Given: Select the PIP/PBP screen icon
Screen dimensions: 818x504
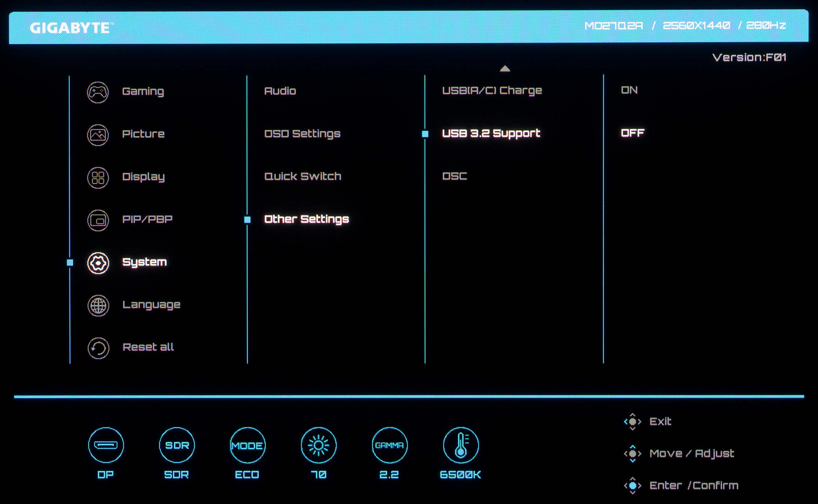Looking at the screenshot, I should 98,220.
